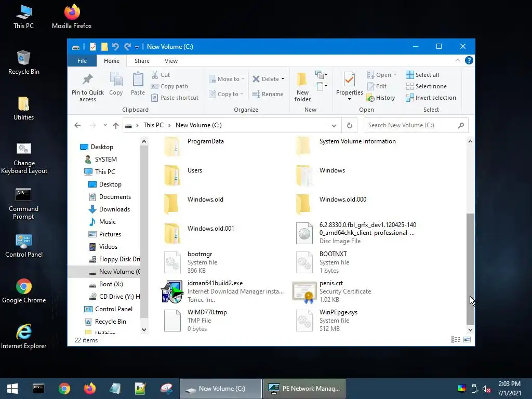Click Select all in ribbon
Viewport: 532px width, 399px height.
(x=422, y=75)
